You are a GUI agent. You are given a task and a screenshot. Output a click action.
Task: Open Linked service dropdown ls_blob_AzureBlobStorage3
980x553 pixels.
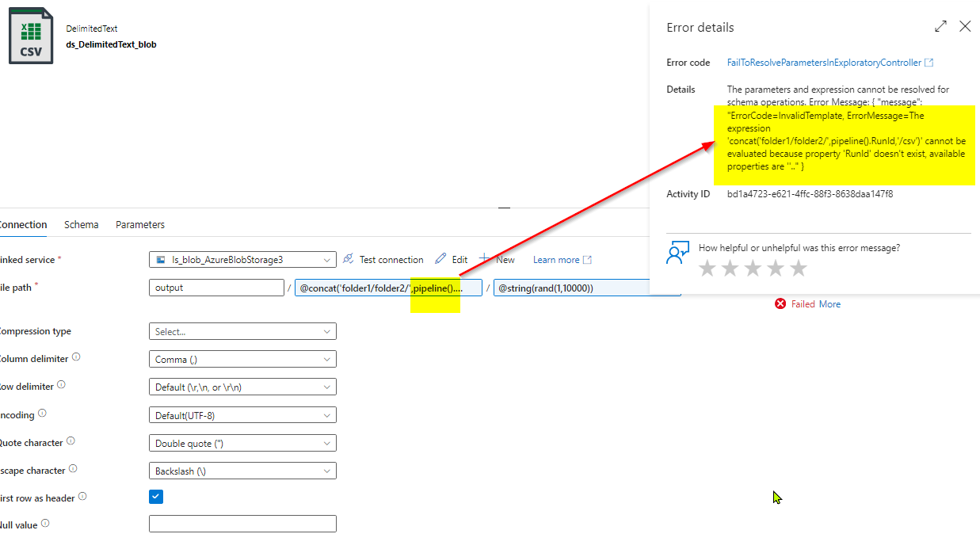click(242, 260)
